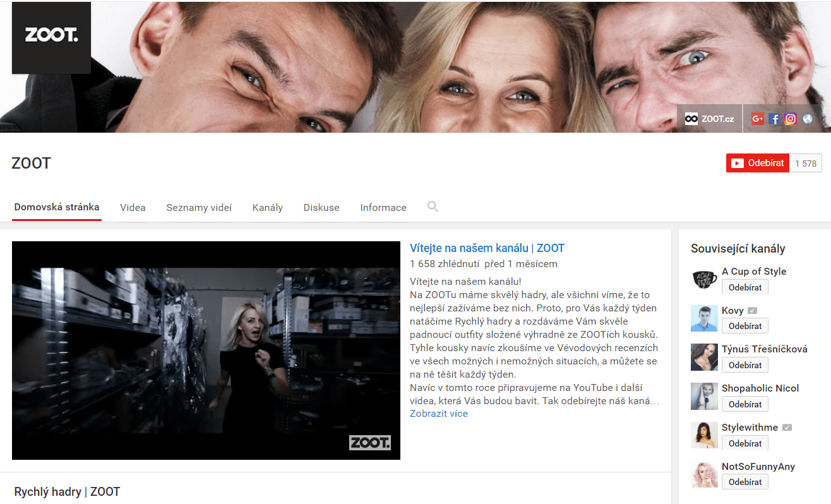
Task: Open Týnuš Třešničková channel
Action: coord(765,349)
